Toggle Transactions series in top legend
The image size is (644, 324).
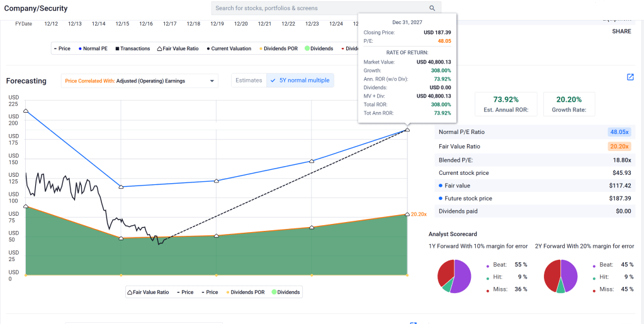coord(132,48)
